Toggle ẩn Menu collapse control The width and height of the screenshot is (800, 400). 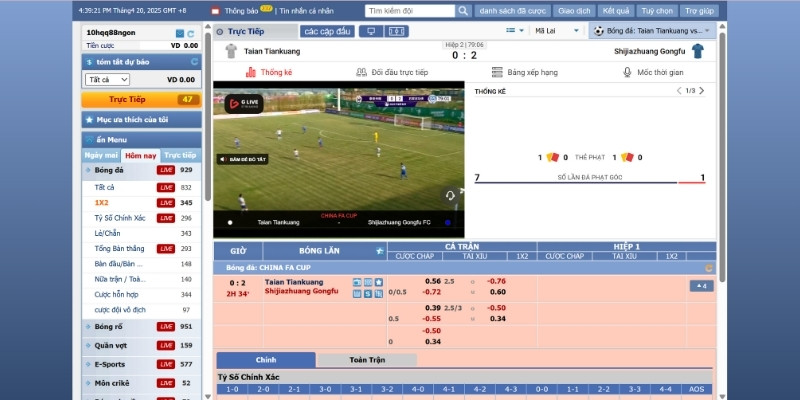click(x=89, y=140)
